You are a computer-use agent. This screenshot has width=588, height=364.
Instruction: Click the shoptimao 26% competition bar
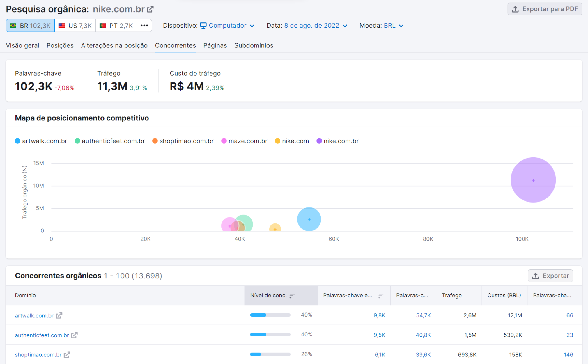(270, 354)
